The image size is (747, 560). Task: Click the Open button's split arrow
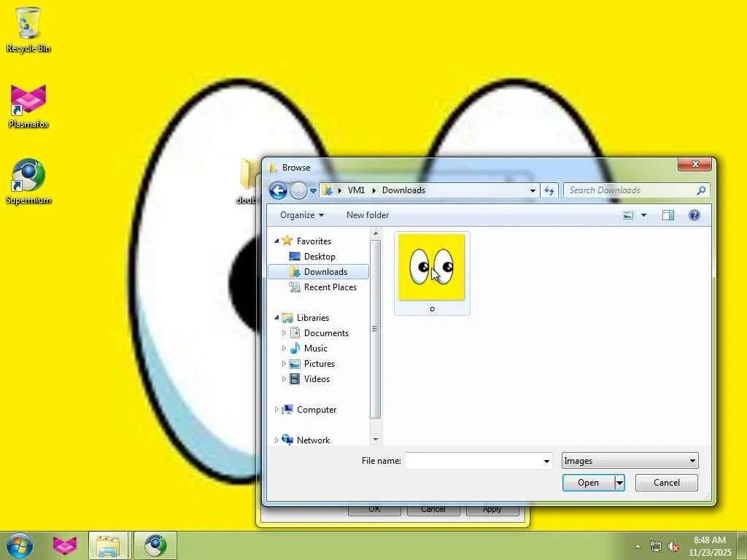pyautogui.click(x=619, y=483)
